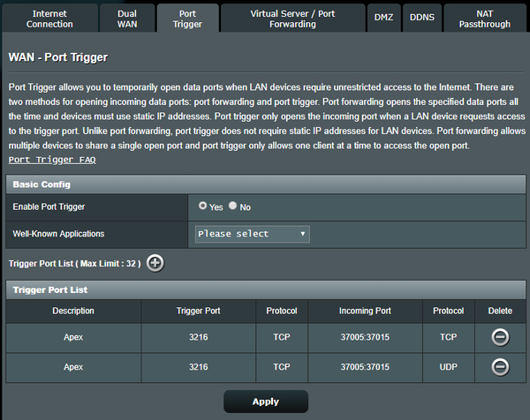This screenshot has height=420, width=530.
Task: Select the Port Trigger tab
Action: coord(187,19)
